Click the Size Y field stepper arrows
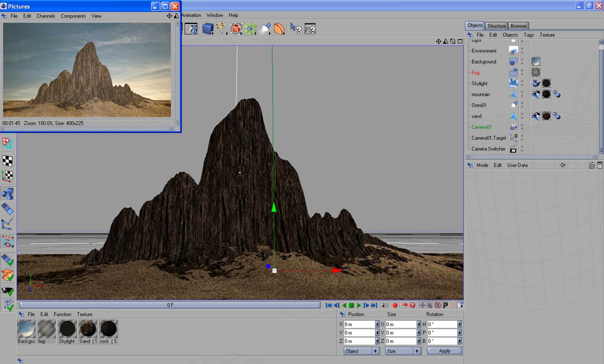 pyautogui.click(x=419, y=333)
